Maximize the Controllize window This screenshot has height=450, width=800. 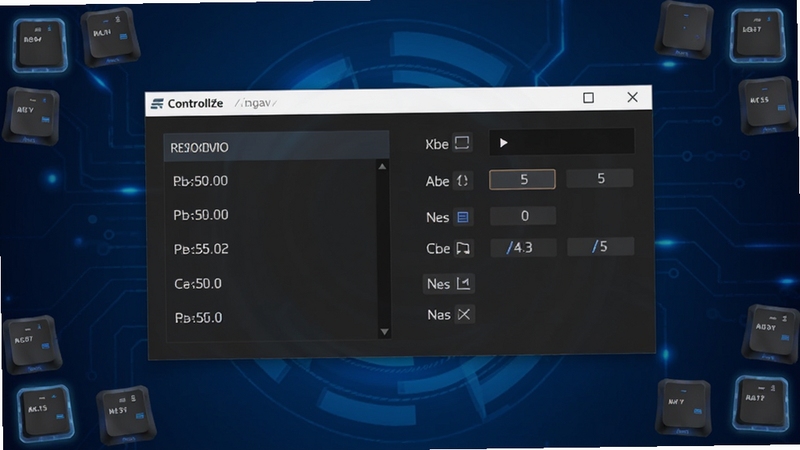coord(588,98)
